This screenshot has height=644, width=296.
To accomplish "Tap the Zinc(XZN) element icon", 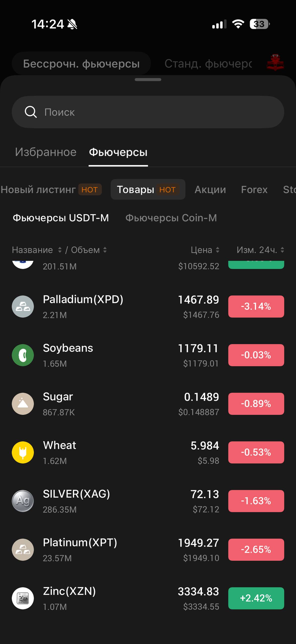I will click(23, 598).
